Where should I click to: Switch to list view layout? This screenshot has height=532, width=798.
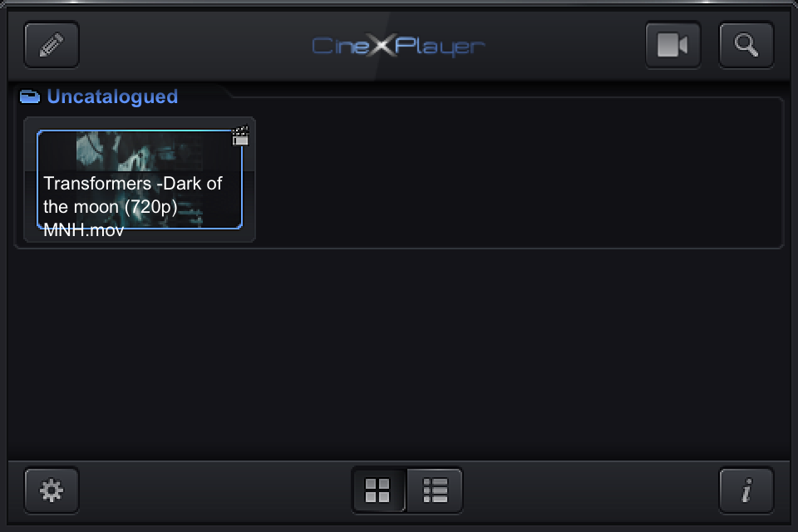pyautogui.click(x=435, y=490)
